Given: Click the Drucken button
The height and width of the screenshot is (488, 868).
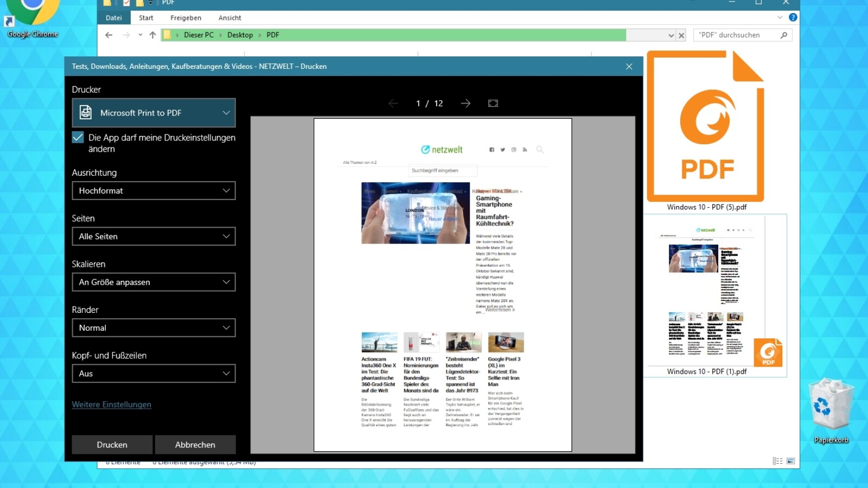Looking at the screenshot, I should click(112, 445).
